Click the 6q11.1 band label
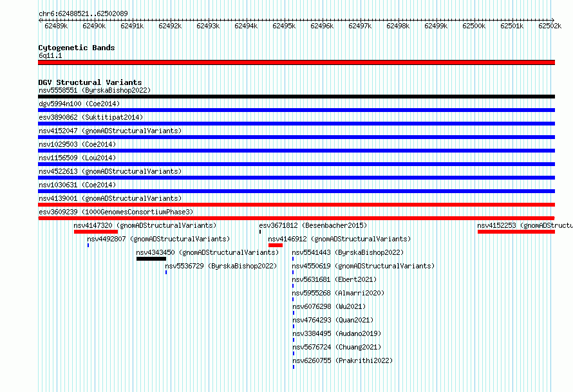This screenshot has height=392, width=573. 50,55
